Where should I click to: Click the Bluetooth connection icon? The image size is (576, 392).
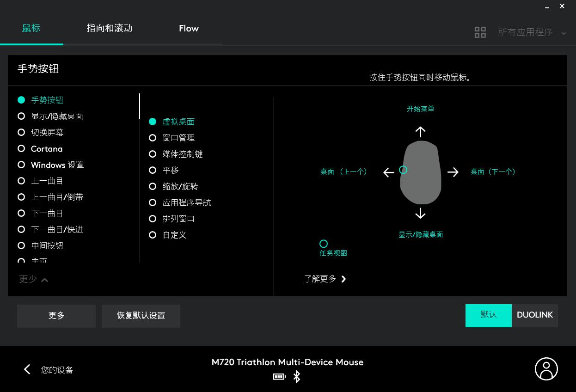(296, 377)
